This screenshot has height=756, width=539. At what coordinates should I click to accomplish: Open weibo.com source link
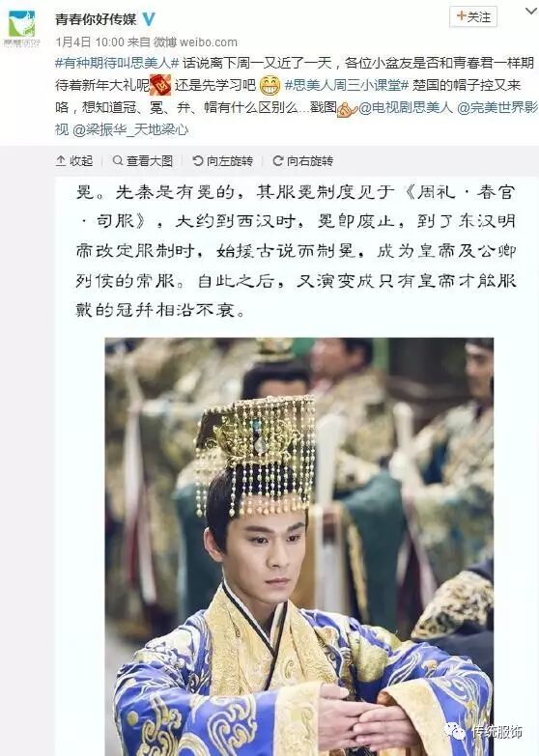(x=208, y=42)
